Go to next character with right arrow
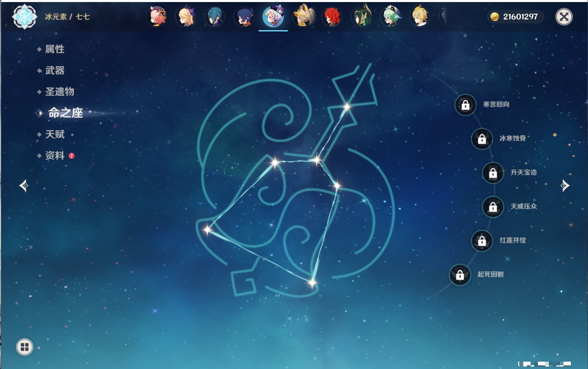 (565, 186)
